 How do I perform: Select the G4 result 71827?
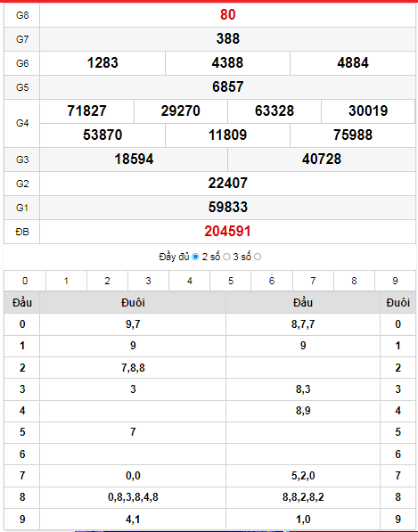[x=86, y=111]
